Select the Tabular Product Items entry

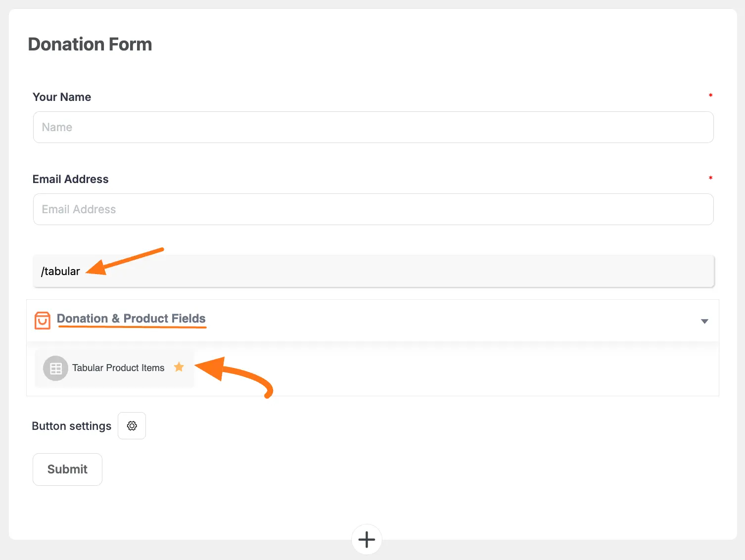pyautogui.click(x=118, y=368)
